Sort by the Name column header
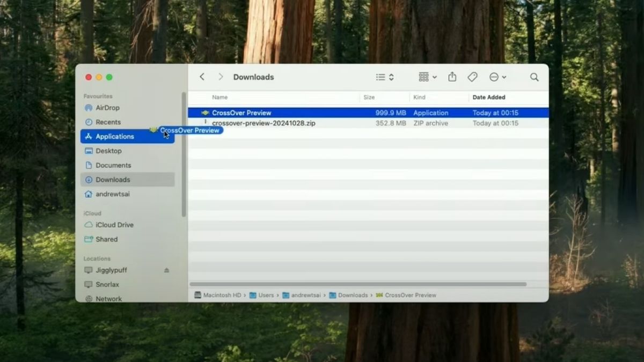This screenshot has height=362, width=644. click(219, 97)
